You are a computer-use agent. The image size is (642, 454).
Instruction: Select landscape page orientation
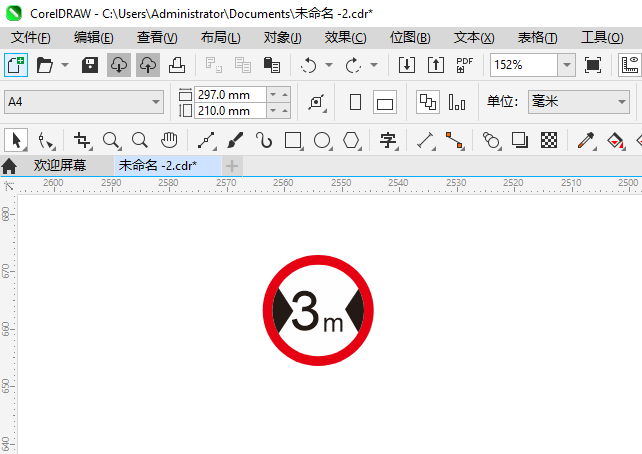(385, 102)
